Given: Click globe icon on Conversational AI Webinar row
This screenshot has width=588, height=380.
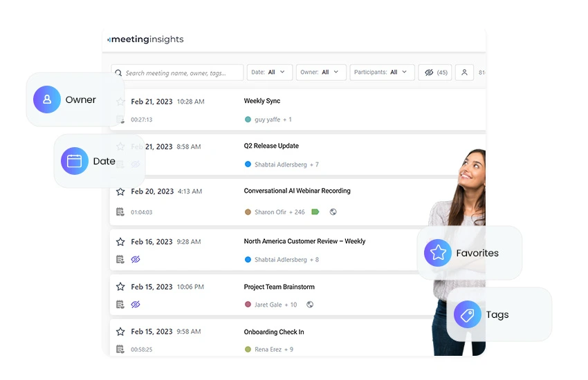Looking at the screenshot, I should (x=333, y=212).
